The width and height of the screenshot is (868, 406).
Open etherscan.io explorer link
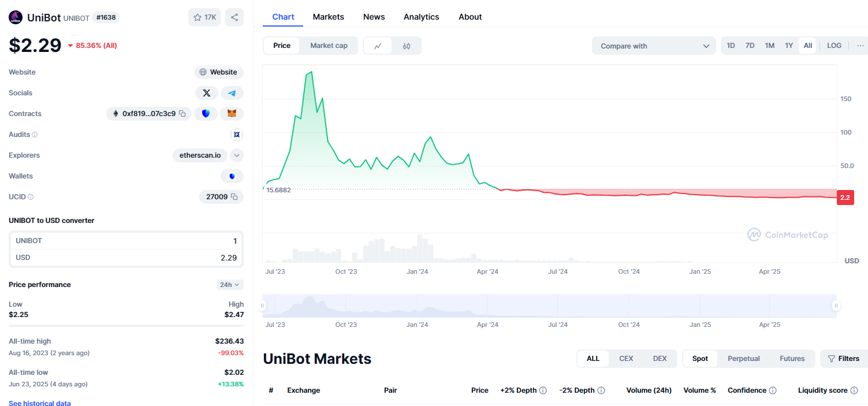tap(200, 155)
